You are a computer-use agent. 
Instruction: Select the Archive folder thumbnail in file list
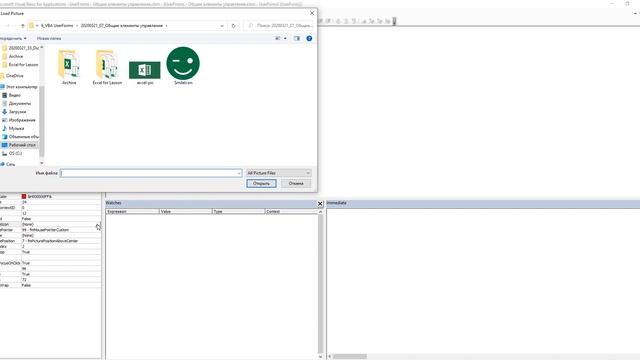pyautogui.click(x=69, y=67)
